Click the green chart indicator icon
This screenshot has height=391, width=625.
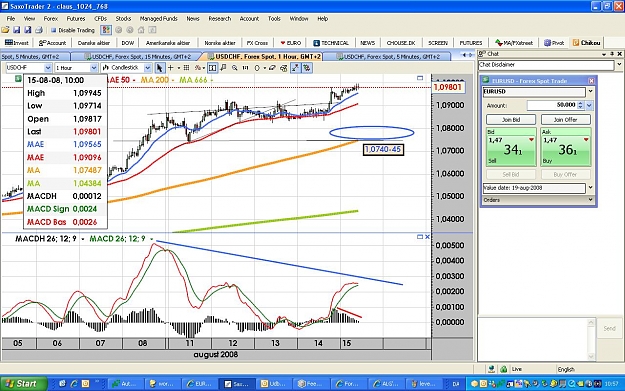click(18, 79)
